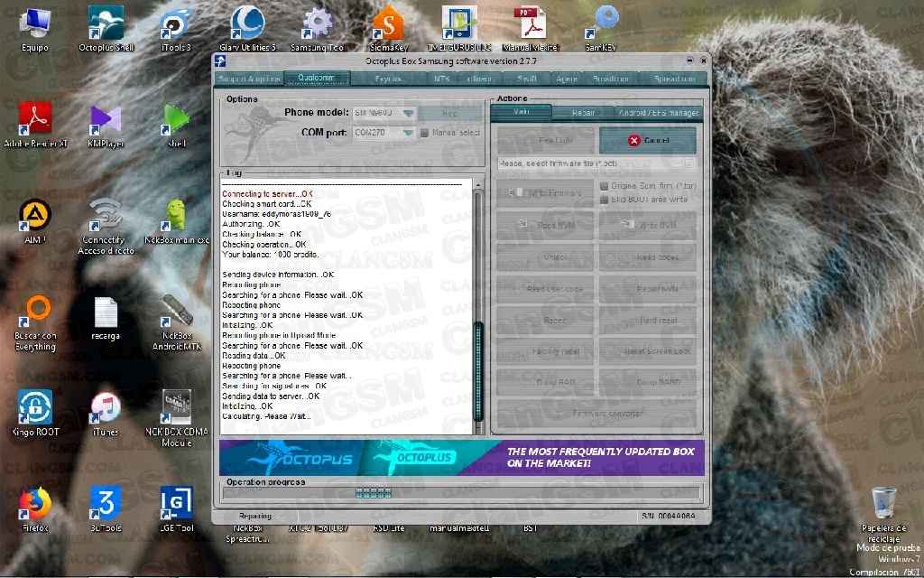
Task: Open the Android / EFS manager tab
Action: pyautogui.click(x=658, y=113)
